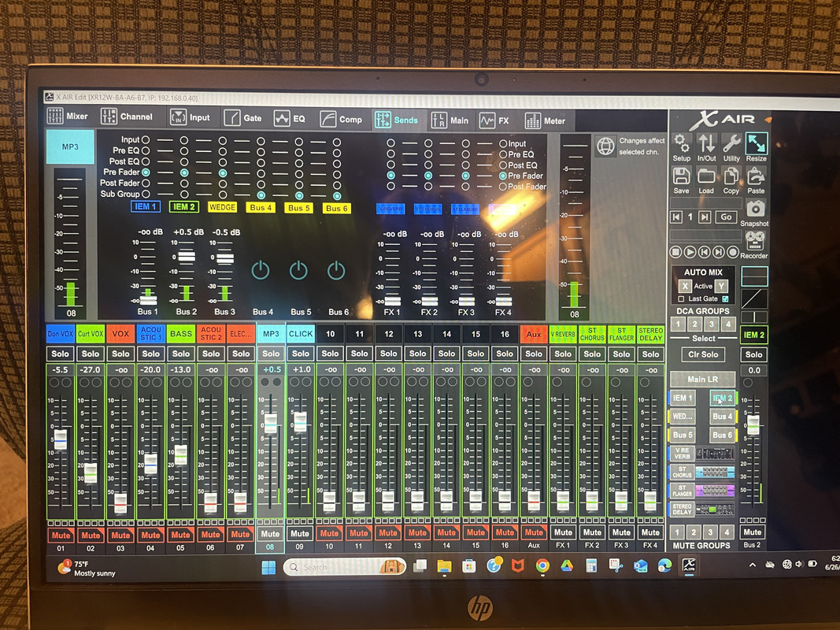Activate mute group 3
The width and height of the screenshot is (840, 630).
(710, 532)
